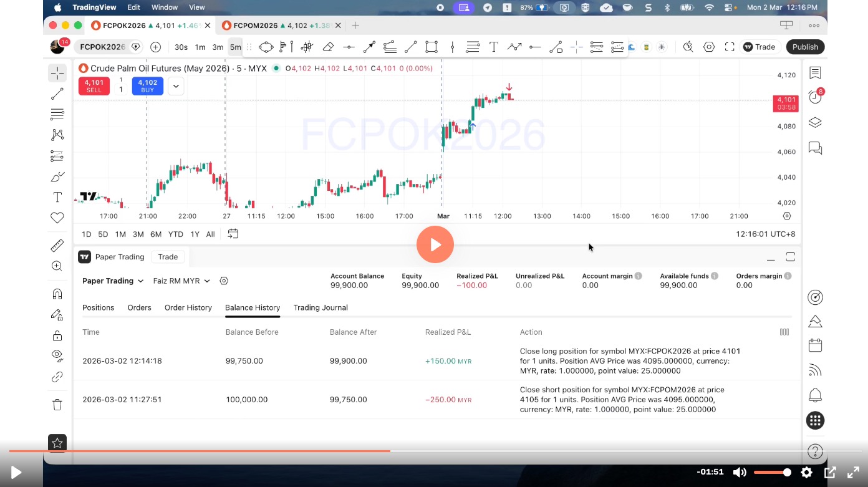The width and height of the screenshot is (868, 487).
Task: Open the Trading Journal tab
Action: (321, 307)
